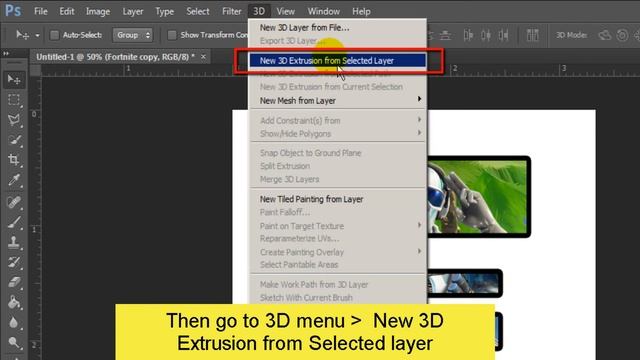The height and width of the screenshot is (360, 640).
Task: Close the Untitled-1 document tab
Action: click(x=203, y=57)
